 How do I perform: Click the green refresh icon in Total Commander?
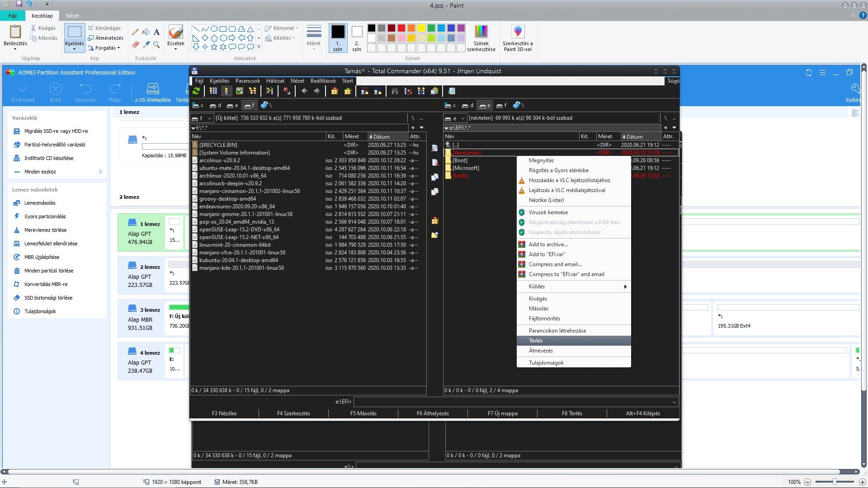196,91
